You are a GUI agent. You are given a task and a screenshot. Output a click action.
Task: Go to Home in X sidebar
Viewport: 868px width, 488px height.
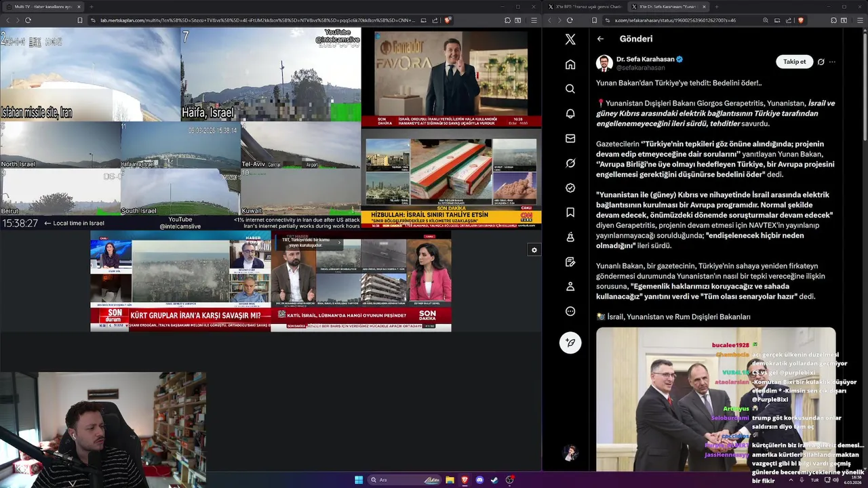tap(570, 64)
